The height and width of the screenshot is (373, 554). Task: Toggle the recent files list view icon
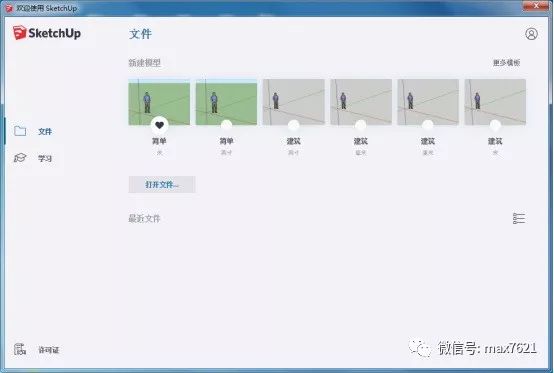point(519,218)
